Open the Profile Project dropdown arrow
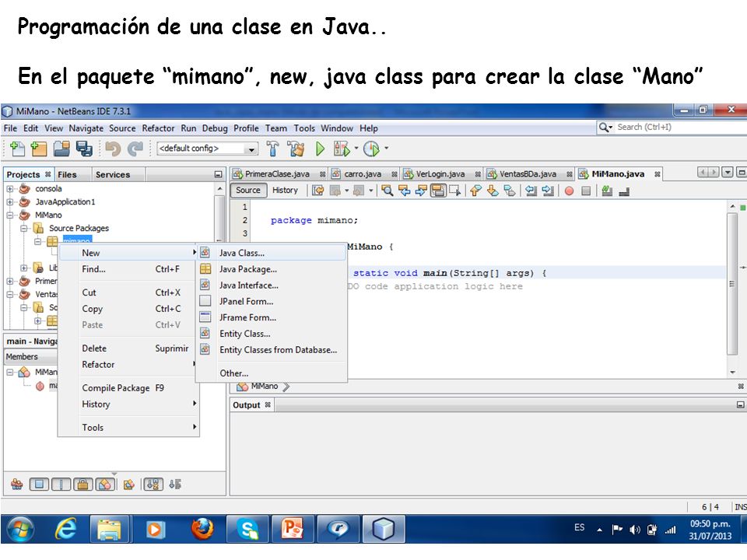This screenshot has width=747, height=560. (387, 149)
